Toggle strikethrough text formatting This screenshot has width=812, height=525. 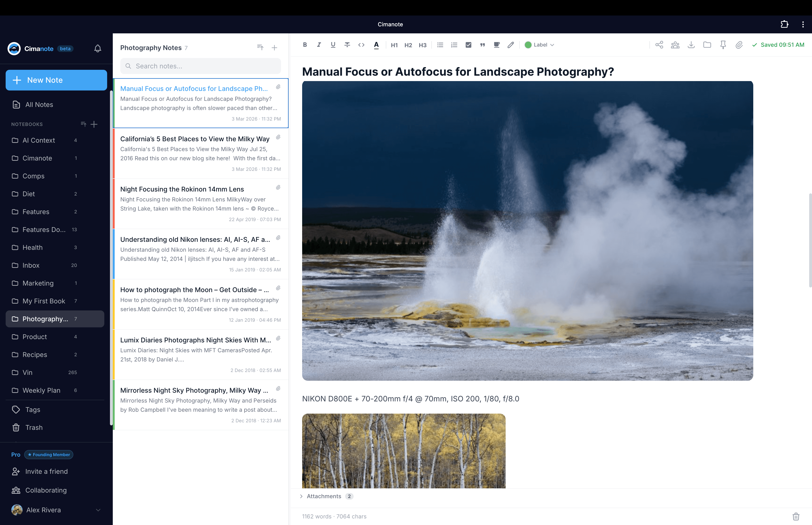(x=347, y=45)
